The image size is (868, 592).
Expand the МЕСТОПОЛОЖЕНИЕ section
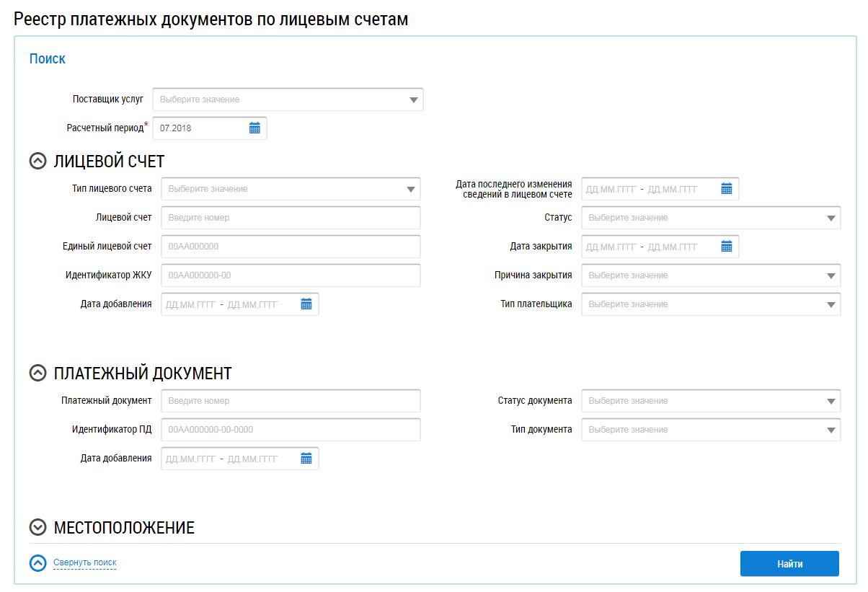(37, 528)
